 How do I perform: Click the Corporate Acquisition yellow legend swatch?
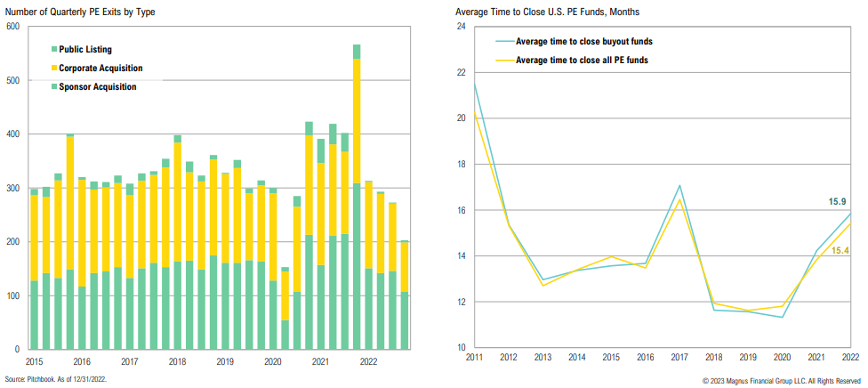pyautogui.click(x=55, y=68)
